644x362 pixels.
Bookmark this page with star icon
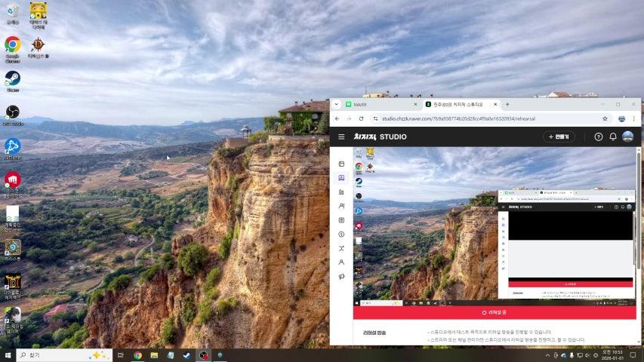click(605, 118)
